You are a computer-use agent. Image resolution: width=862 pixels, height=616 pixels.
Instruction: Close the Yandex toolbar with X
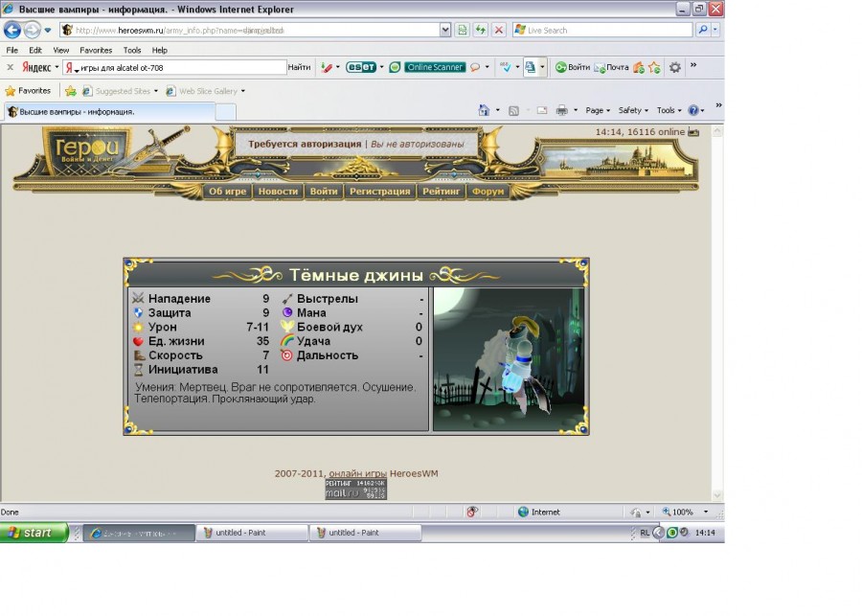tap(10, 67)
